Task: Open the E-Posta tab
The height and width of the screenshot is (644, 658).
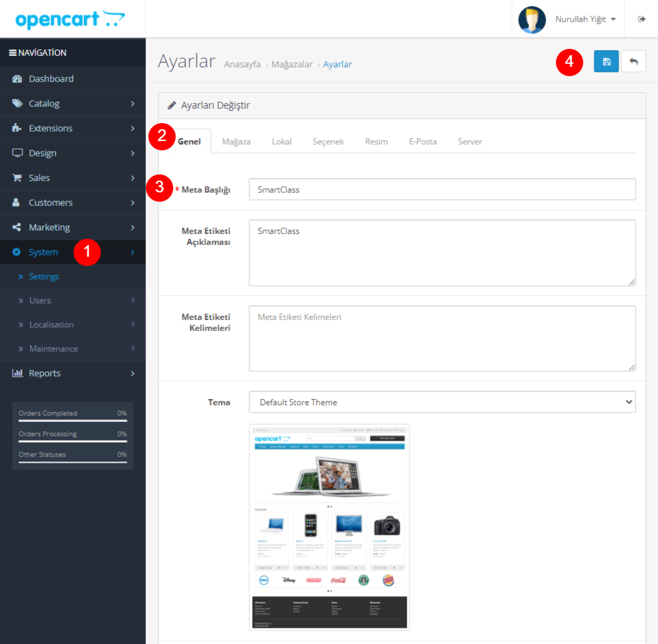Action: tap(422, 142)
